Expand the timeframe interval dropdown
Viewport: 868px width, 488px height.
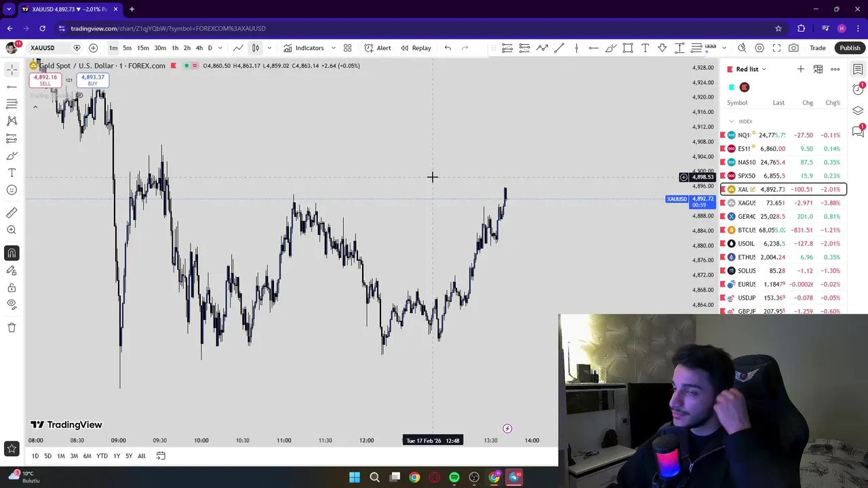(220, 48)
